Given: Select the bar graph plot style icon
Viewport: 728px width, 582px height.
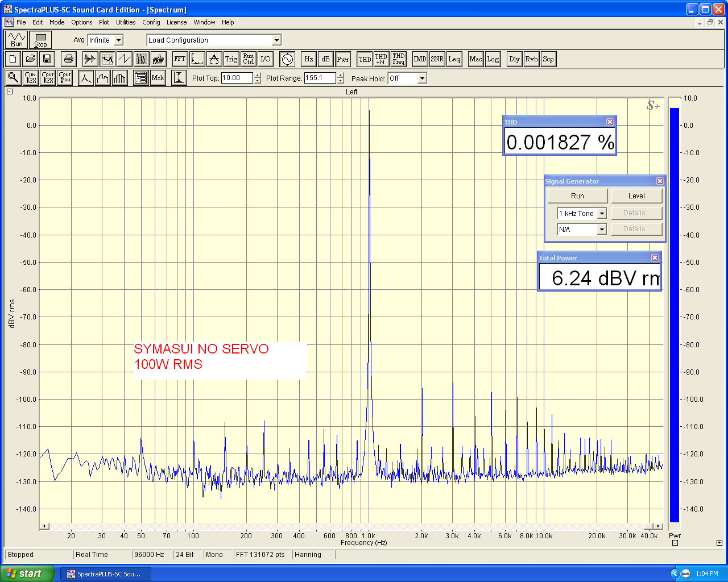Looking at the screenshot, I should [119, 78].
